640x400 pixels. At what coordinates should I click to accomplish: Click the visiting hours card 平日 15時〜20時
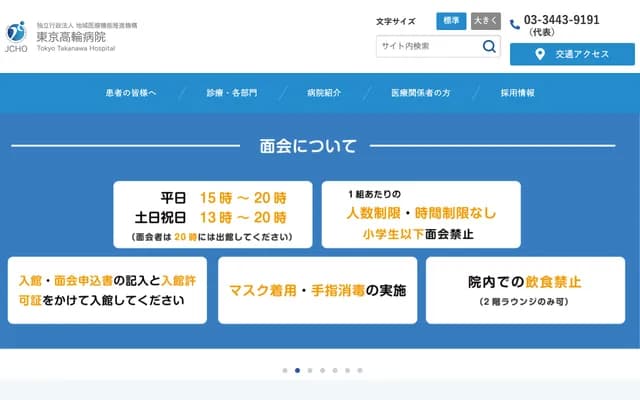213,215
